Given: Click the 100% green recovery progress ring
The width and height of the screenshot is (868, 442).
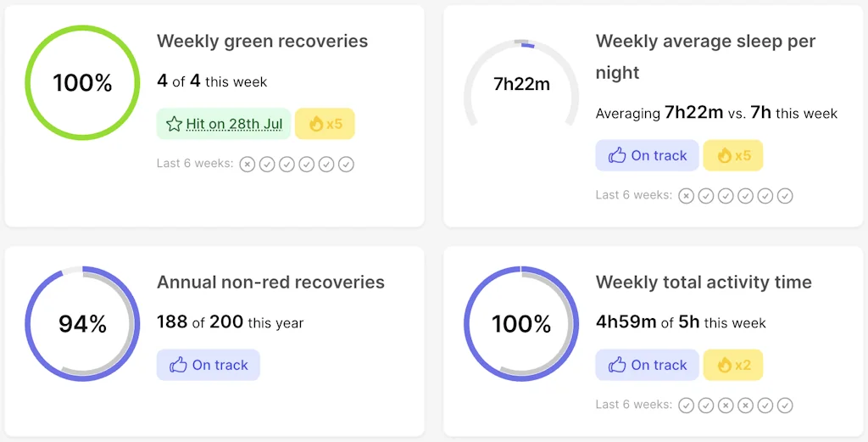Looking at the screenshot, I should click(x=82, y=27).
